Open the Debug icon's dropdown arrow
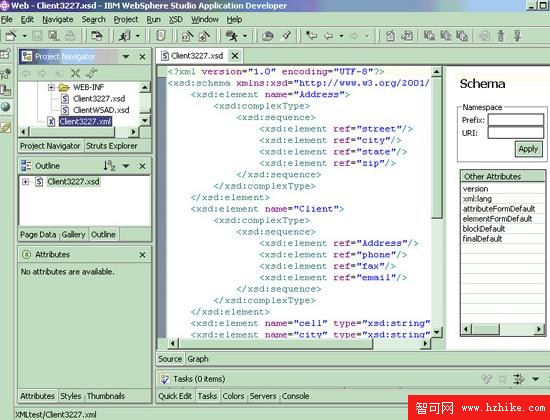Viewport: 550px width, 420px height. click(x=138, y=36)
